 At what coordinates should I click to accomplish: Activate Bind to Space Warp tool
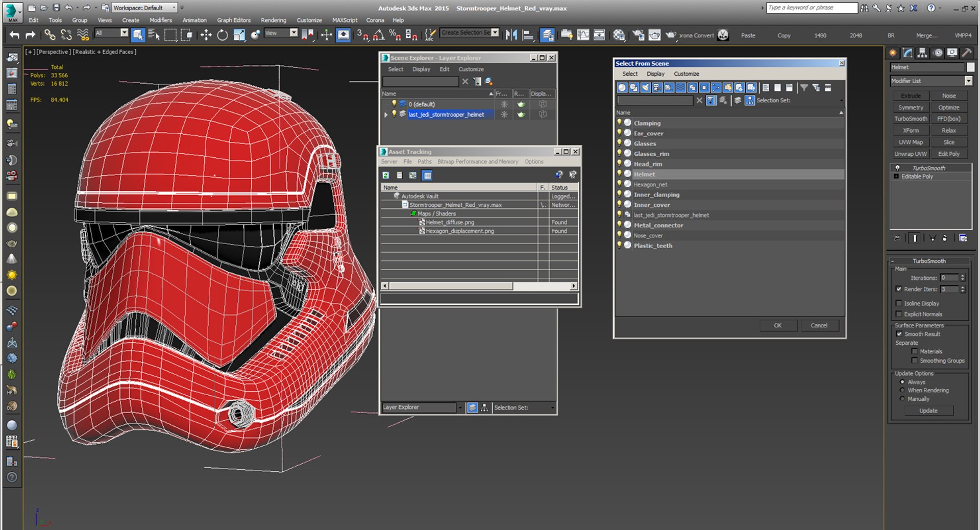pyautogui.click(x=83, y=35)
